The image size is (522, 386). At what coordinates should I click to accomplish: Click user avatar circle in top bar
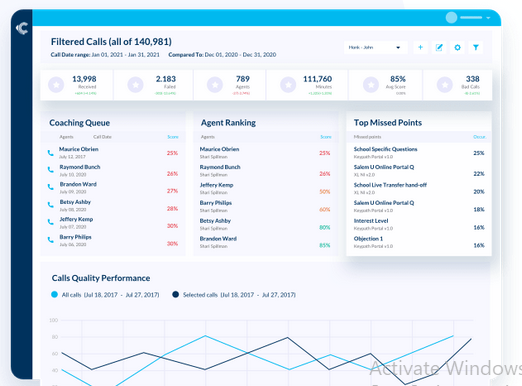(451, 18)
